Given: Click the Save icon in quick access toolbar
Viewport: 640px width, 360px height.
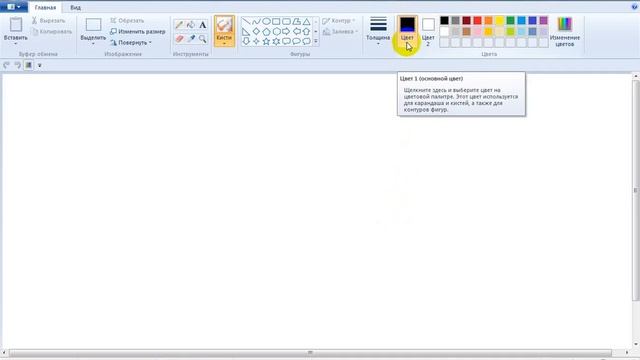Looking at the screenshot, I should (x=29, y=65).
